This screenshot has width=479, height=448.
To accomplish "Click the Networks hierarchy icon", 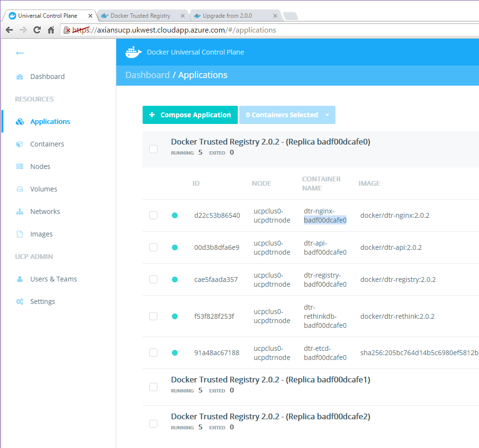I will point(20,212).
